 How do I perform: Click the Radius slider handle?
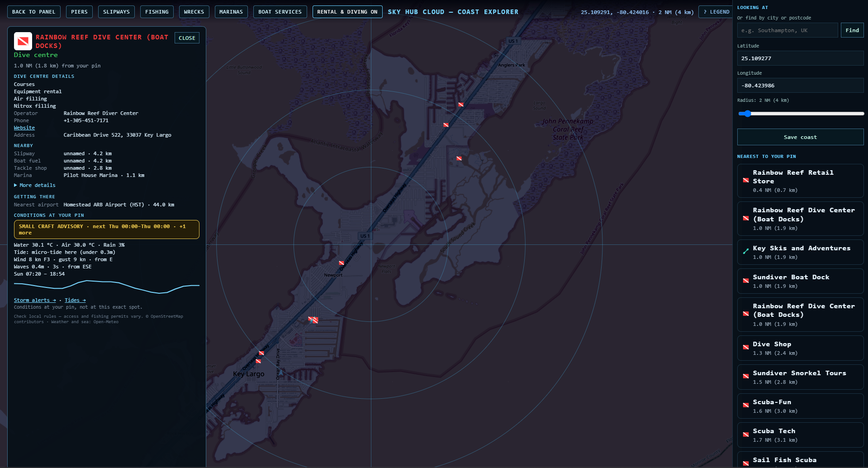tap(748, 114)
